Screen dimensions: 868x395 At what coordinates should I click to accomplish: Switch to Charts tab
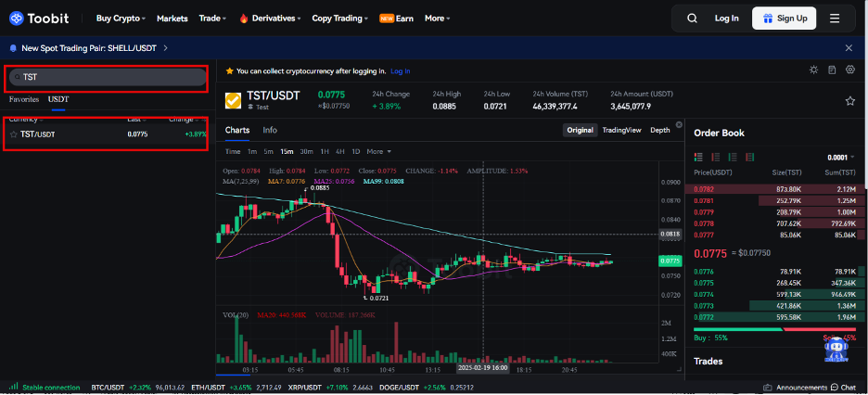coord(237,130)
